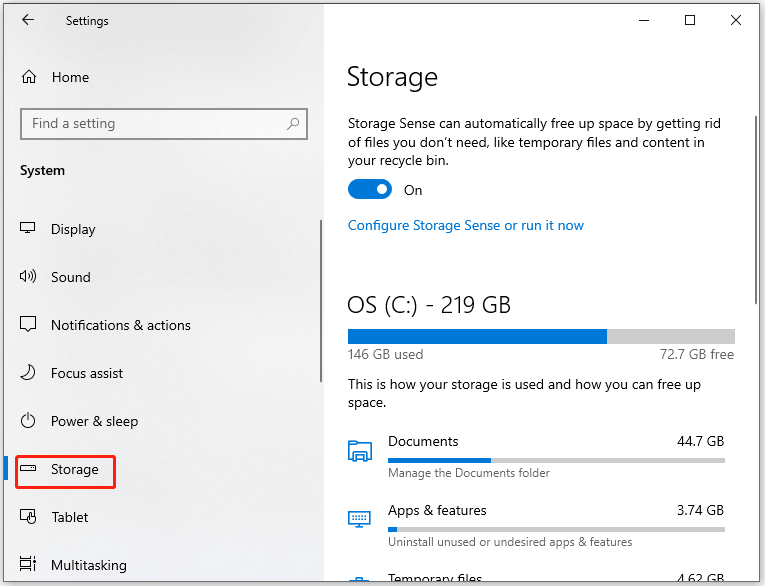Open Focus assist settings
This screenshot has height=586, width=765.
click(x=87, y=373)
